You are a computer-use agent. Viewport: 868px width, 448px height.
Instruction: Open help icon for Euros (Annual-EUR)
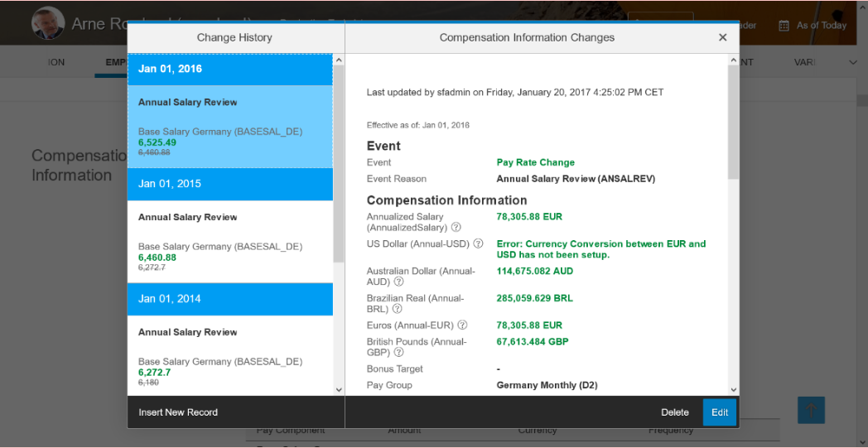point(463,325)
